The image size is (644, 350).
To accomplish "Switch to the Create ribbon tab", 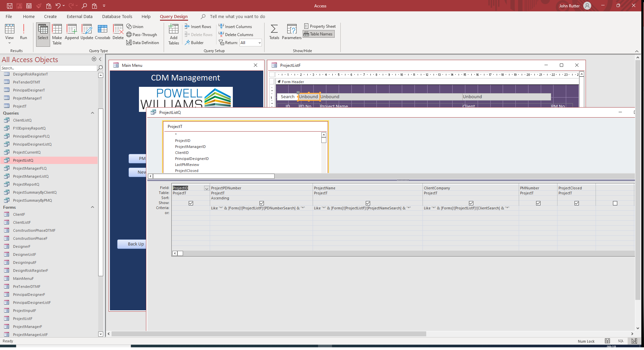I will tap(50, 16).
